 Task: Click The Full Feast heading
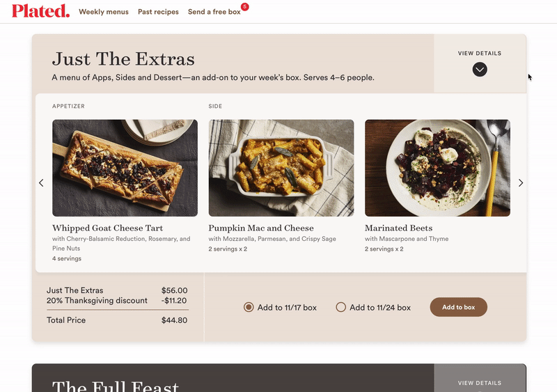pos(116,385)
